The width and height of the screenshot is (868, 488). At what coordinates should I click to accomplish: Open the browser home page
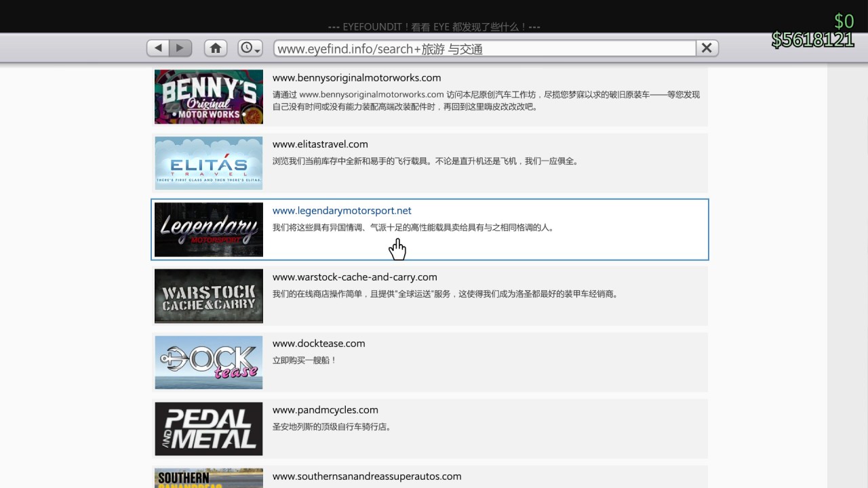[x=216, y=48]
